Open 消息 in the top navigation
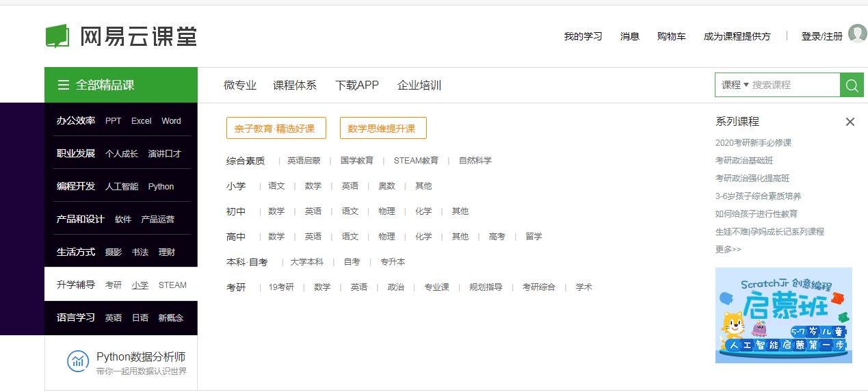The height and width of the screenshot is (392, 868). 630,36
